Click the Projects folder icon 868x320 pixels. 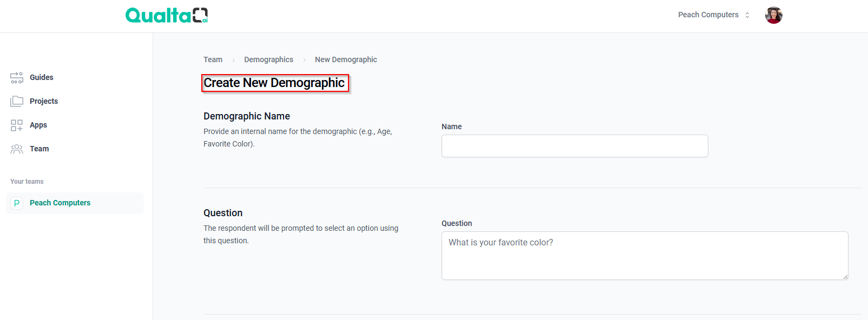tap(17, 101)
